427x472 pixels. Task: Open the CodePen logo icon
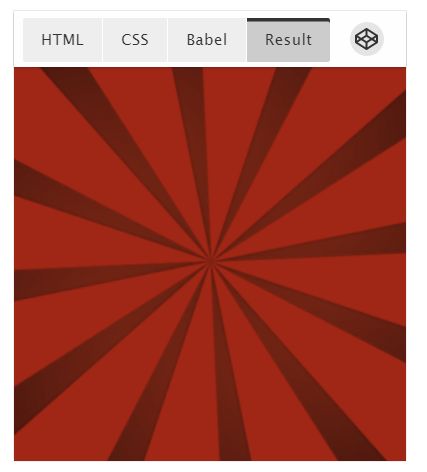pos(367,39)
